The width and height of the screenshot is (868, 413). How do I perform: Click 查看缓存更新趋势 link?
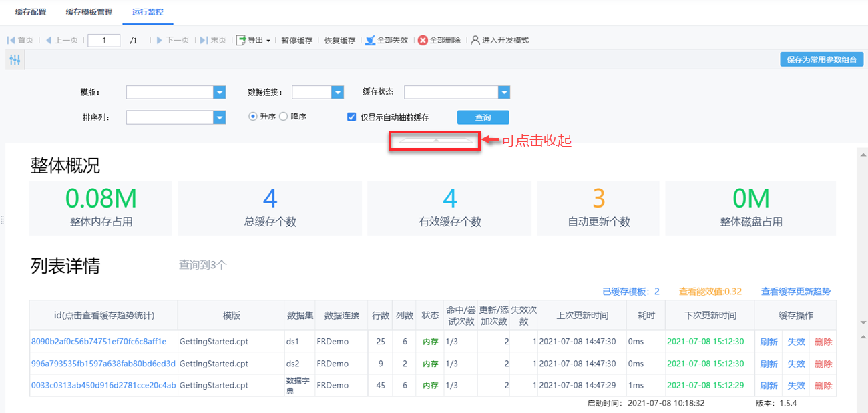click(x=796, y=292)
